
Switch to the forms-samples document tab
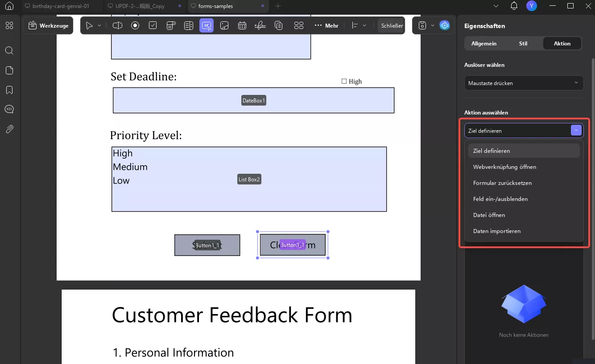227,6
